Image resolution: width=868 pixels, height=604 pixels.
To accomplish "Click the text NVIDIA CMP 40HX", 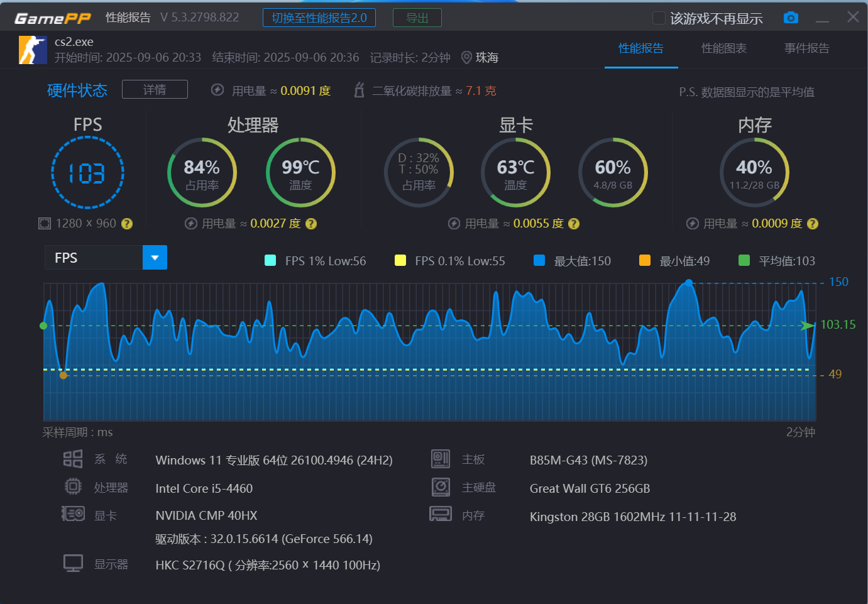I will (206, 515).
